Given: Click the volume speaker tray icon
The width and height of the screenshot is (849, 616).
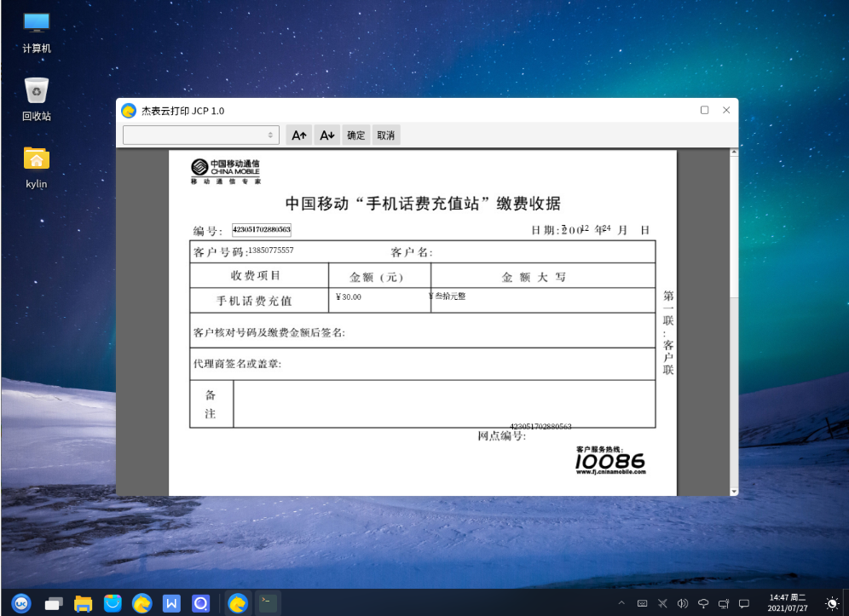Looking at the screenshot, I should click(x=683, y=603).
